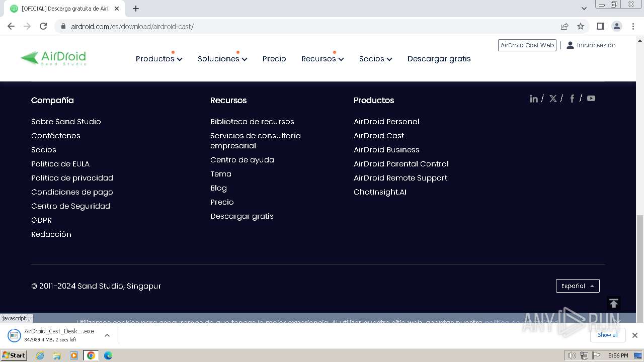The width and height of the screenshot is (644, 362).
Task: Open Microsoft Edge from taskbar
Action: point(108,355)
